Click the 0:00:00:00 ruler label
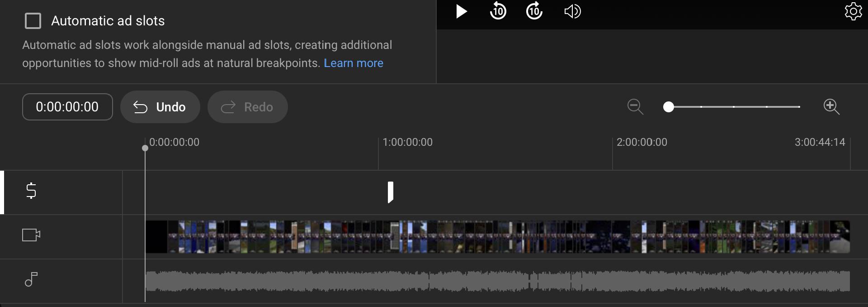Viewport: 868px width, 307px height. point(175,142)
